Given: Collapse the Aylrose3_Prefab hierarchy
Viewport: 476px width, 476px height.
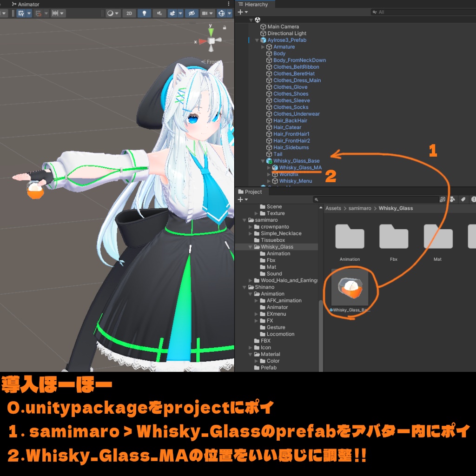Looking at the screenshot, I should 257,40.
